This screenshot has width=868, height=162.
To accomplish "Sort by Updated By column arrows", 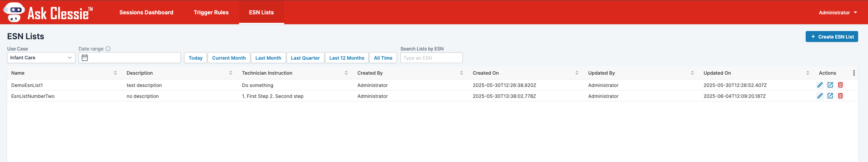I will pos(692,73).
